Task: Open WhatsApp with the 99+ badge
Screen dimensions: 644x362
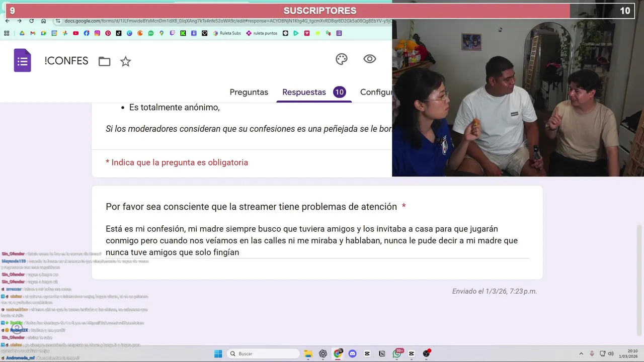Action: [x=397, y=353]
